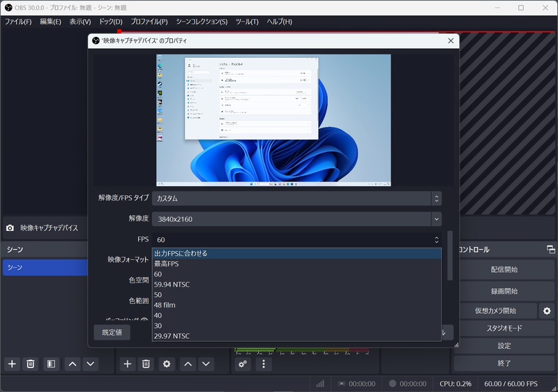The height and width of the screenshot is (392, 558).
Task: Click CPU: 0.2% status text
Action: (x=455, y=384)
